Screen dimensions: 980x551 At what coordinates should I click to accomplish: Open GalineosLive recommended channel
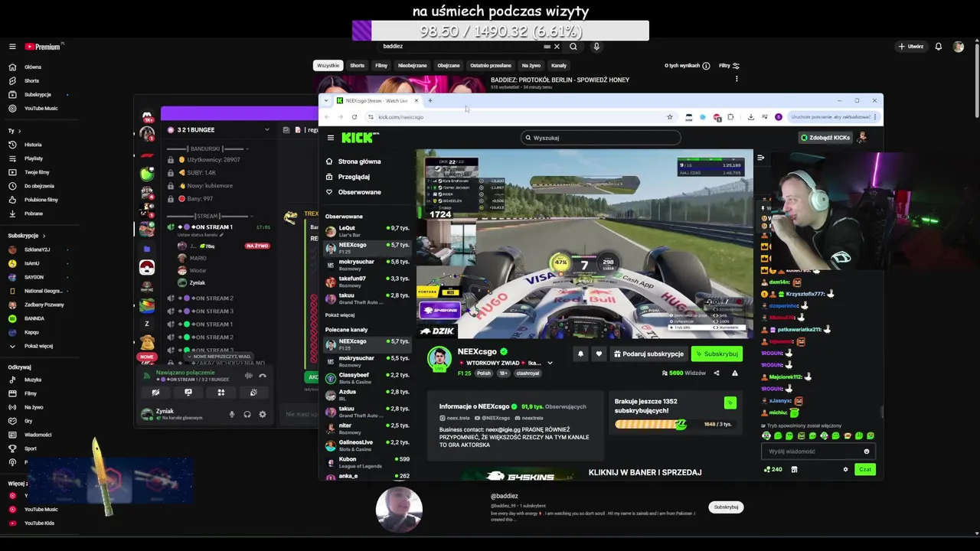pyautogui.click(x=367, y=445)
